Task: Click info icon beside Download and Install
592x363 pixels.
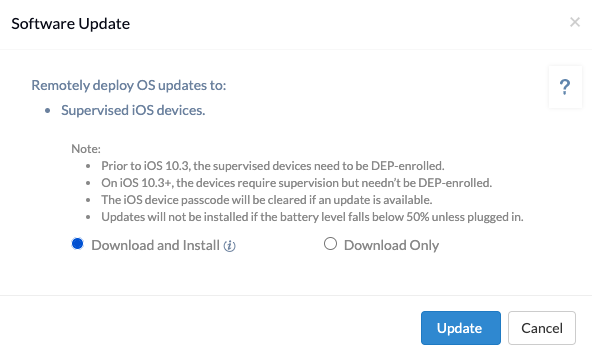Action: [230, 246]
